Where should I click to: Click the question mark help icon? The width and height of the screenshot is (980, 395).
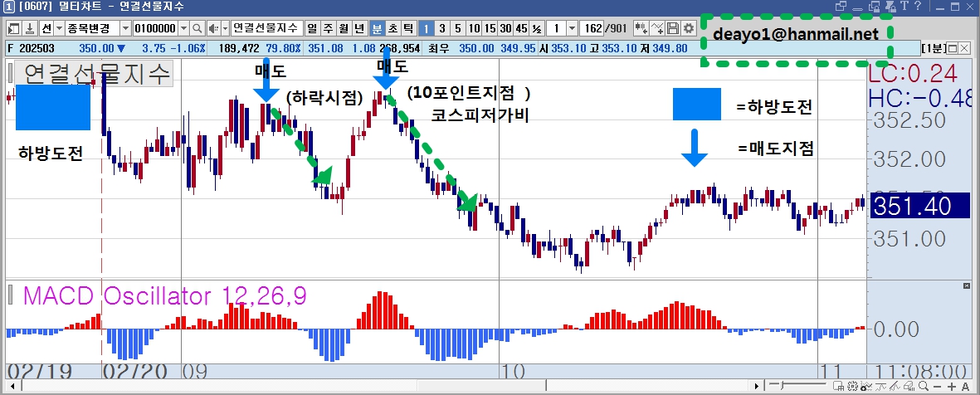[918, 6]
